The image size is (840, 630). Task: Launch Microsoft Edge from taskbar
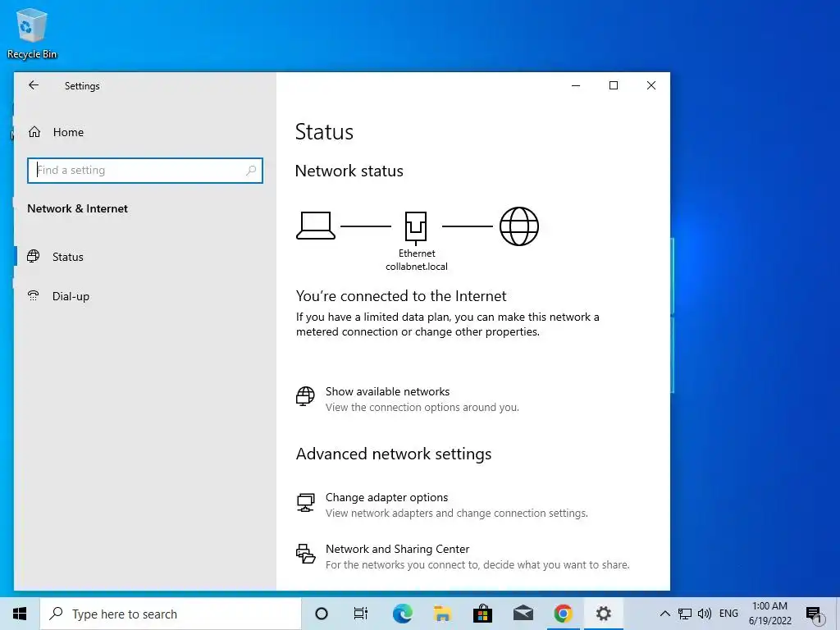402,614
